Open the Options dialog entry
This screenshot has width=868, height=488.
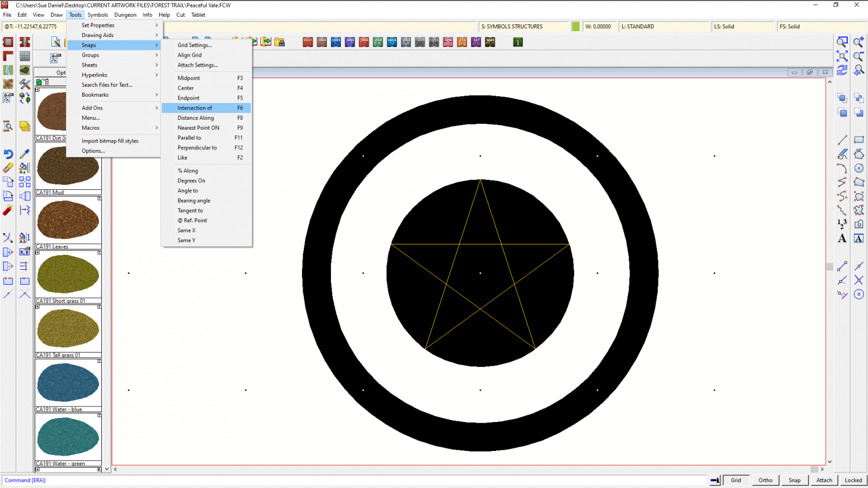(x=113, y=151)
